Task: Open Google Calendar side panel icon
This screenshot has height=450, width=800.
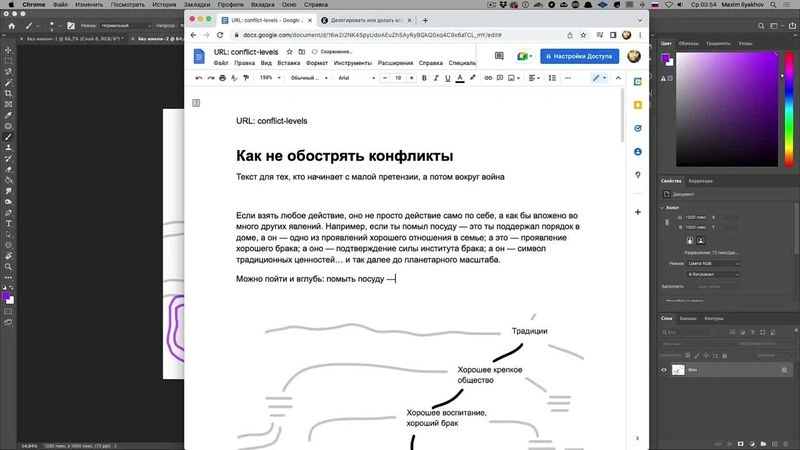Action: click(638, 82)
